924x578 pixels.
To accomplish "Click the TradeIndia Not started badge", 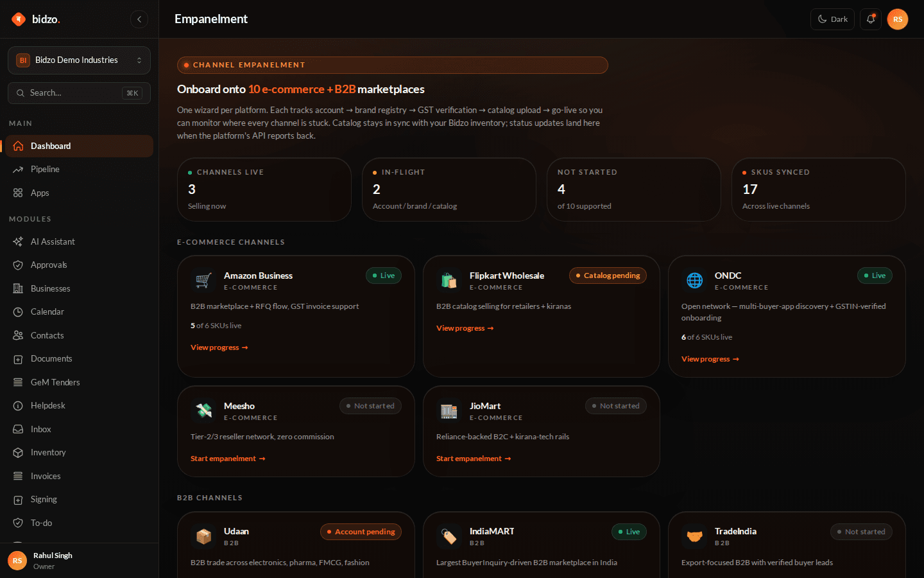I will (861, 532).
